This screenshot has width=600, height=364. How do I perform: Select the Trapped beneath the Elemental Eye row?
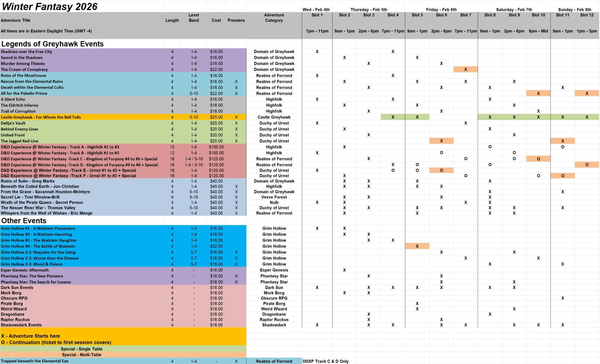point(35,361)
